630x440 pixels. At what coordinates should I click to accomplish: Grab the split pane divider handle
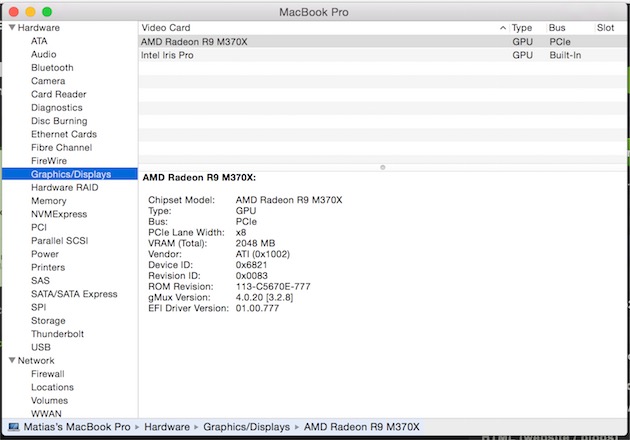(382, 167)
